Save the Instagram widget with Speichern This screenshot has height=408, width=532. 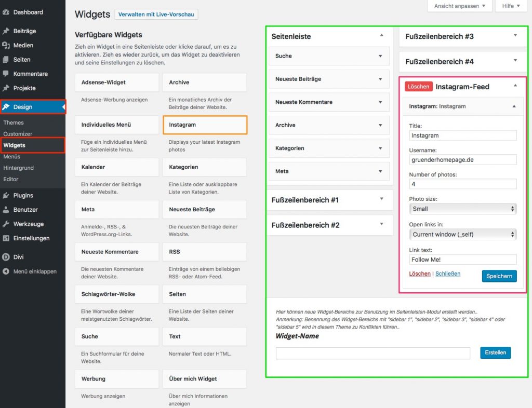click(499, 276)
